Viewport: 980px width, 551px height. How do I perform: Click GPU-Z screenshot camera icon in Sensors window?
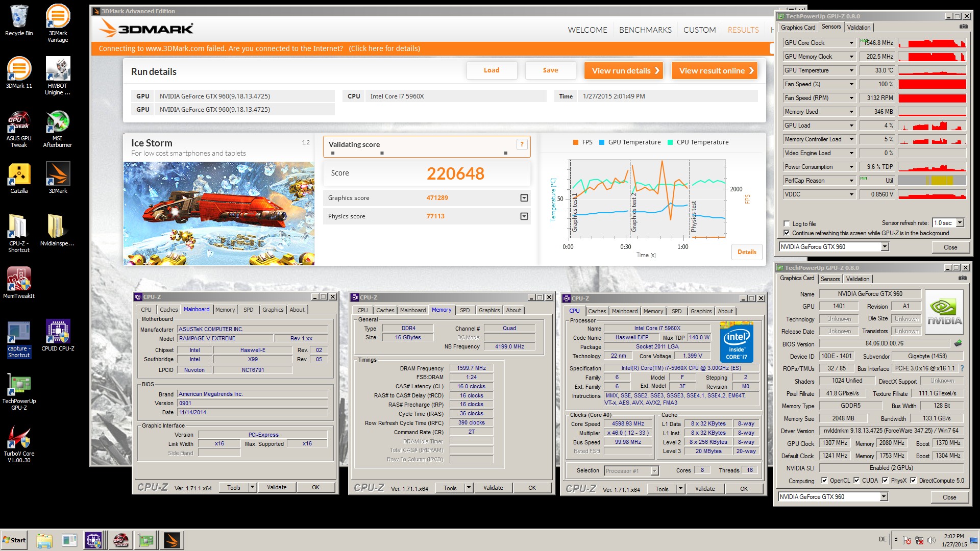point(963,27)
